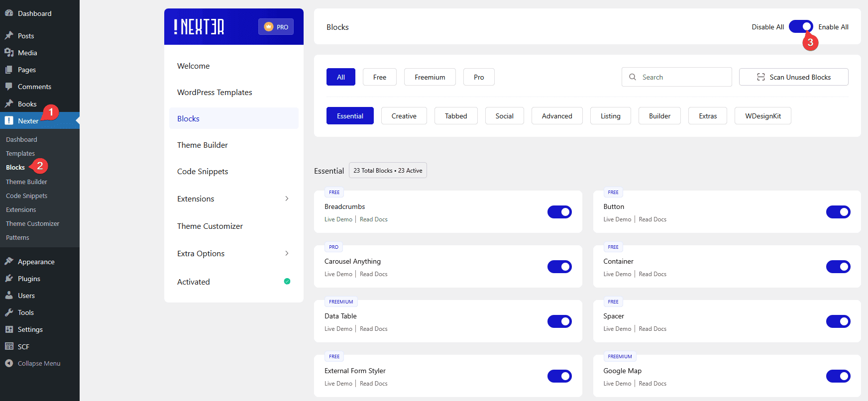
Task: Click the Tools wrench icon
Action: 9,312
